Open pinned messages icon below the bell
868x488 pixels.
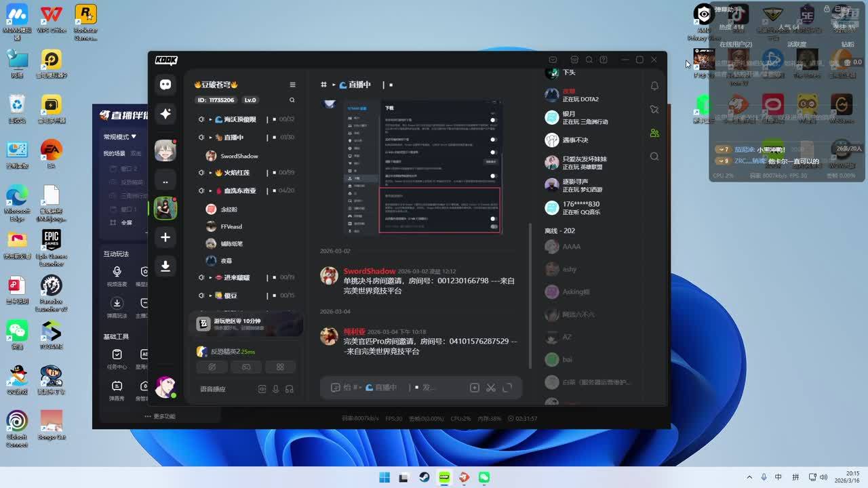pos(654,109)
